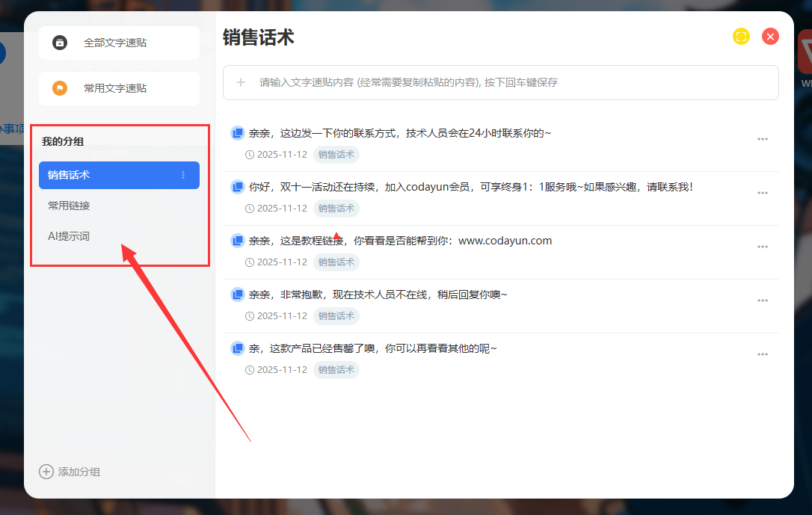
Task: Click the 添加分组 button
Action: pos(70,472)
